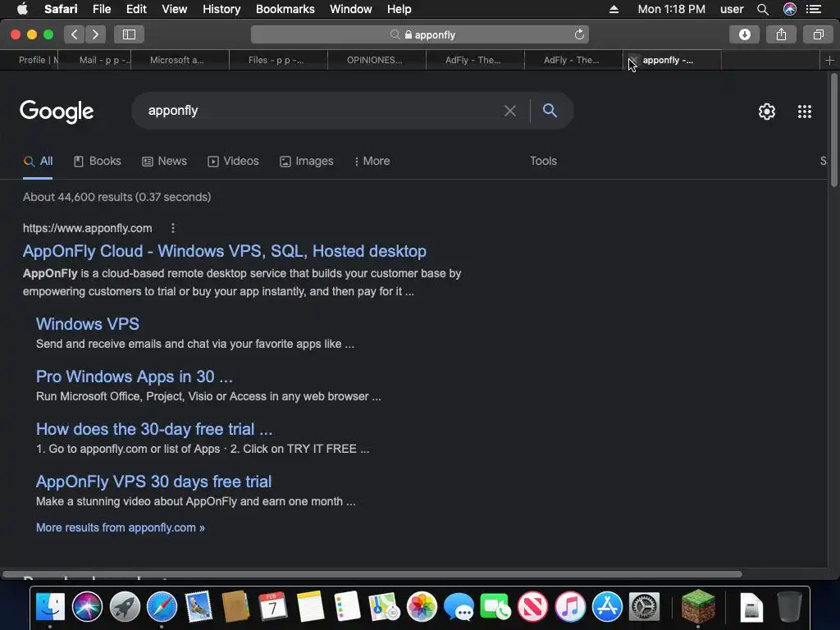Open Pro Windows Apps in 30 link
The image size is (840, 630).
(135, 377)
